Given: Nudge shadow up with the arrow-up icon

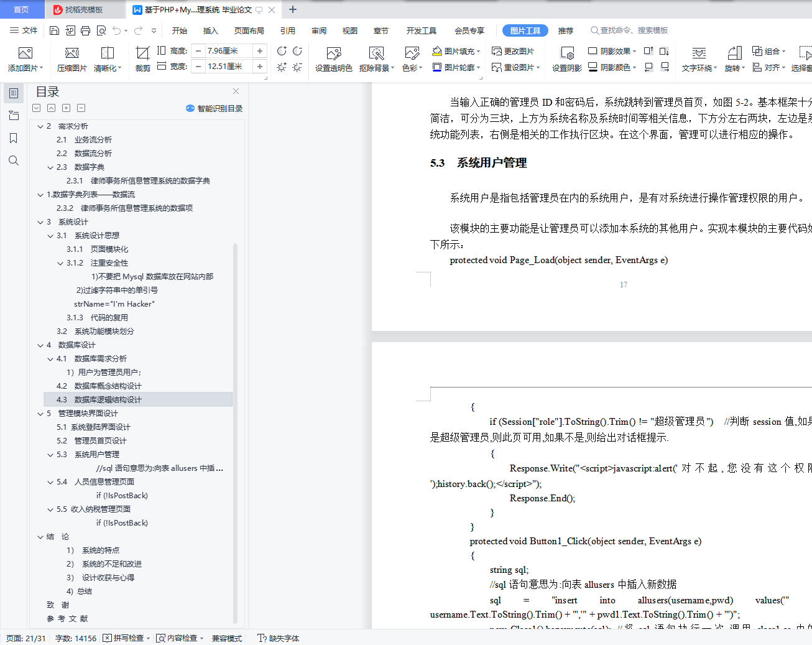Looking at the screenshot, I should [648, 51].
